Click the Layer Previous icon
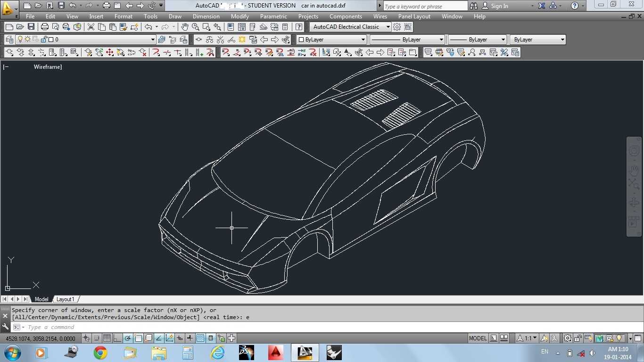 (x=173, y=40)
